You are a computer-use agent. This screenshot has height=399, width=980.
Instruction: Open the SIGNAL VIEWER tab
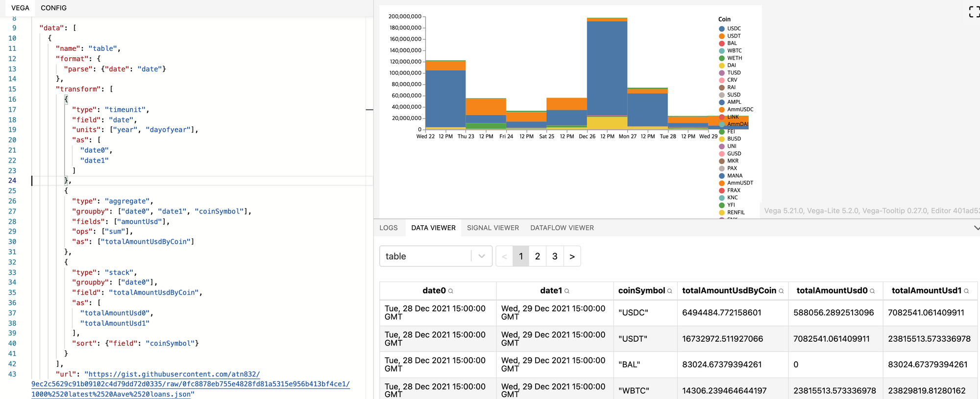click(492, 228)
